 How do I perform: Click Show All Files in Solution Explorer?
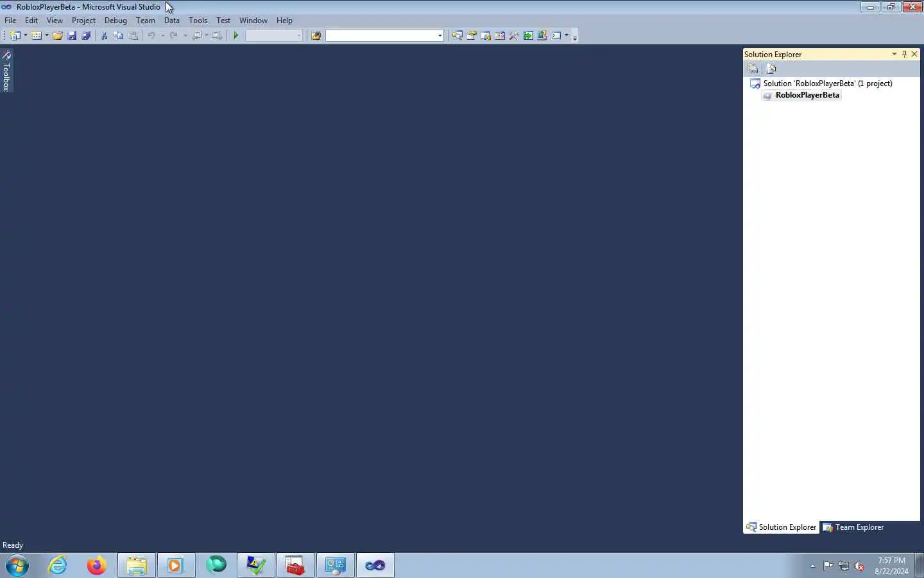pyautogui.click(x=771, y=69)
